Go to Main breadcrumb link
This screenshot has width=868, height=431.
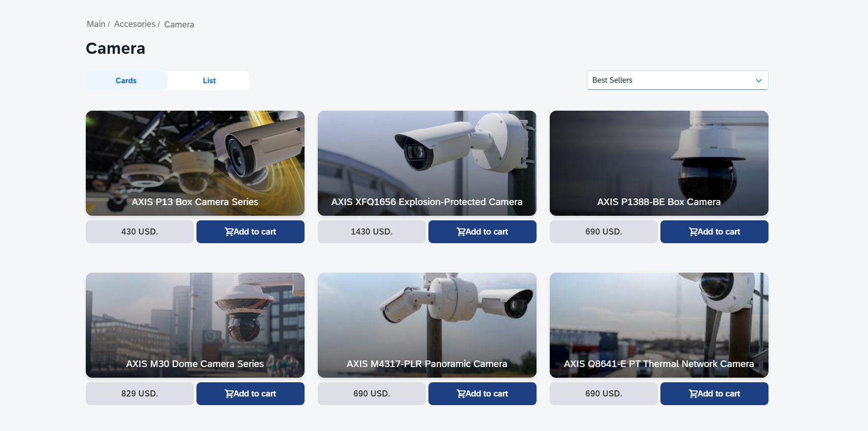tap(96, 24)
